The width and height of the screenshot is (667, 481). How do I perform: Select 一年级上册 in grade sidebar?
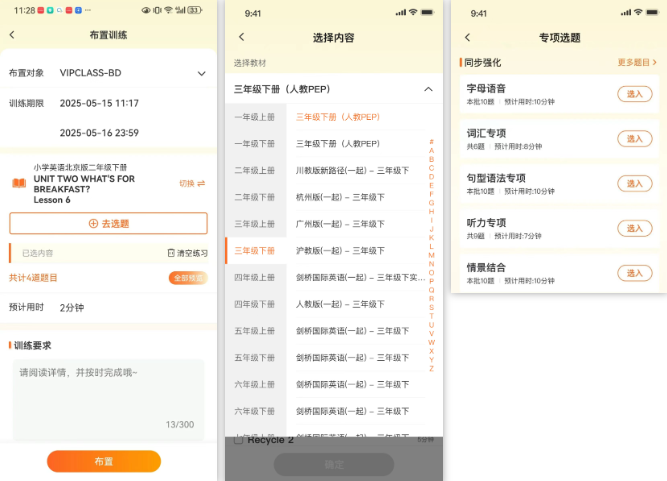pos(255,117)
